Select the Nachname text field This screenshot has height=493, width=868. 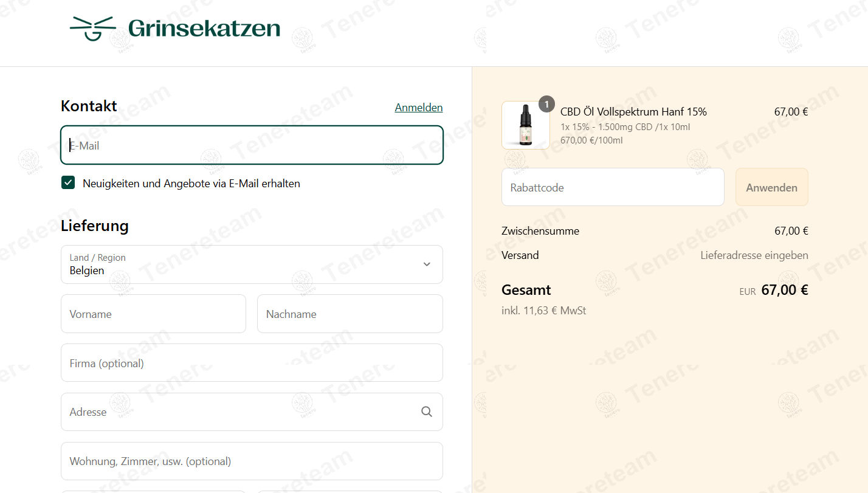tap(350, 314)
